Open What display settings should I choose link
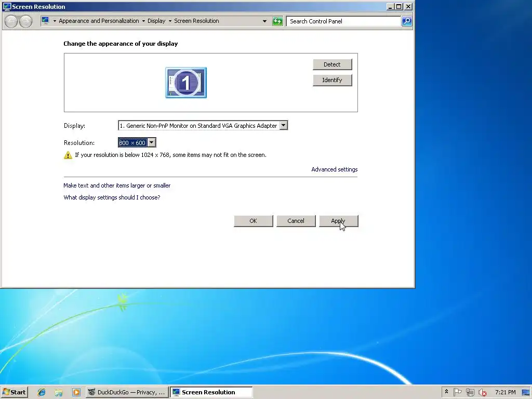The image size is (532, 399). pos(112,197)
